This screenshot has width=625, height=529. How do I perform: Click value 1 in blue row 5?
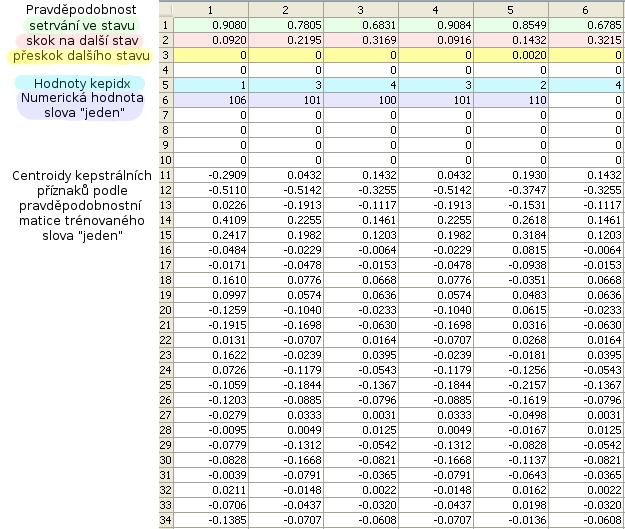click(211, 85)
